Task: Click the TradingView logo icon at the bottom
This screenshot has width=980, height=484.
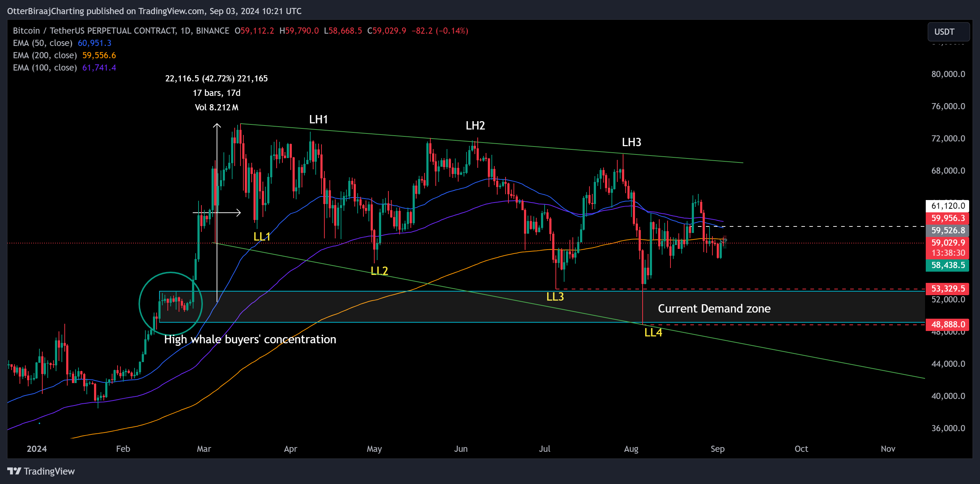Action: tap(14, 471)
